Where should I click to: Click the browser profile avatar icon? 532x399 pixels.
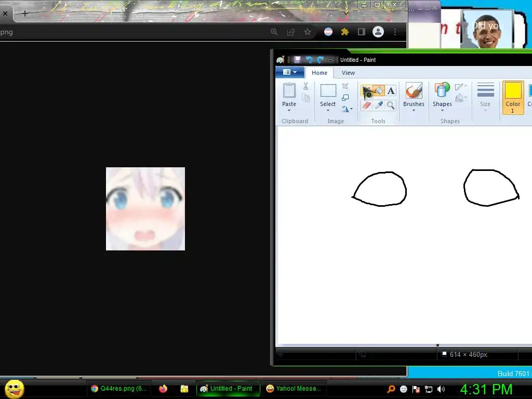[x=378, y=32]
